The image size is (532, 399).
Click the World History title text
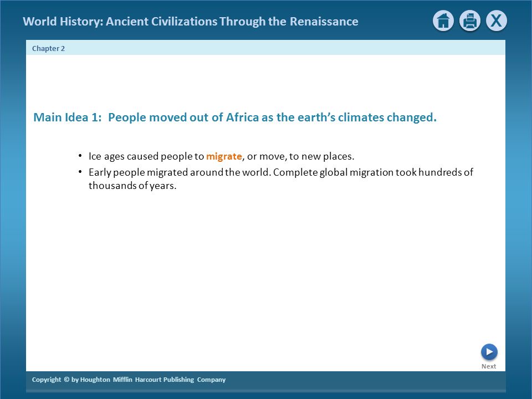(190, 22)
